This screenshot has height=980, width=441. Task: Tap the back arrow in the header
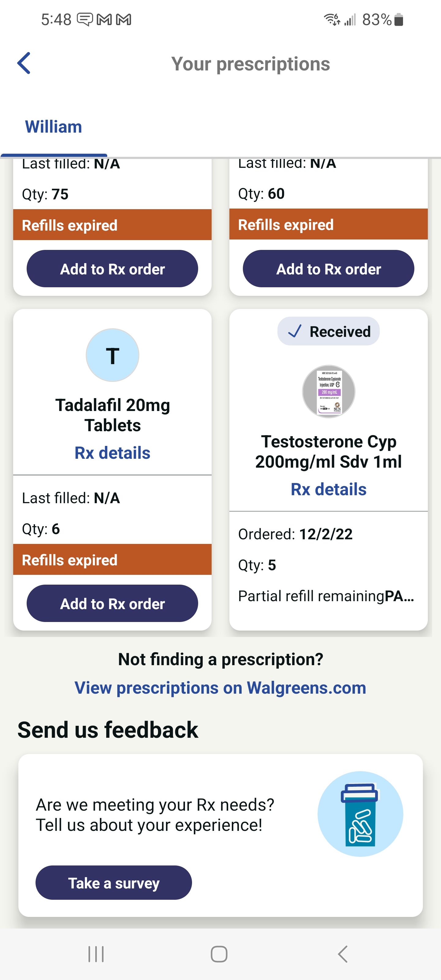[x=24, y=63]
